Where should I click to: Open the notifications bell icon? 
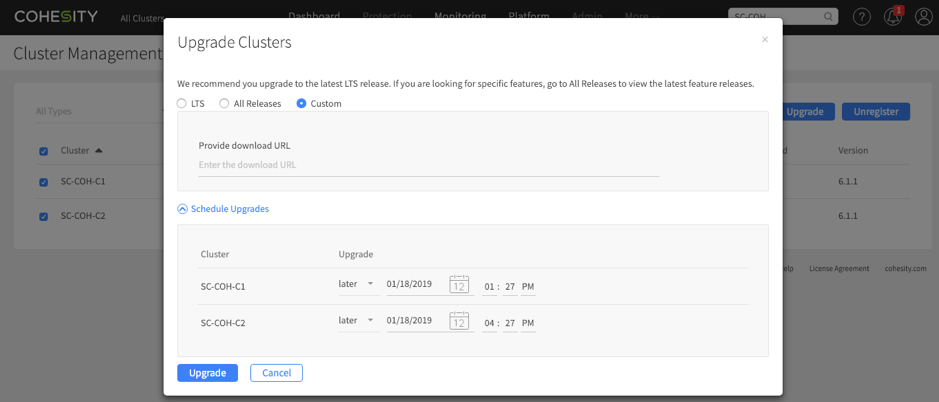coord(892,17)
